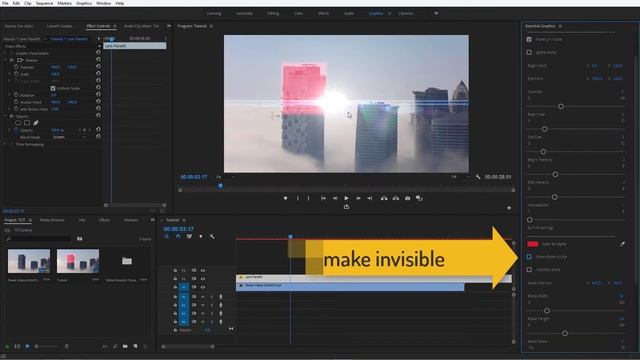Reset the Position parameter in Effect Controls
640x360 pixels.
tap(98, 67)
